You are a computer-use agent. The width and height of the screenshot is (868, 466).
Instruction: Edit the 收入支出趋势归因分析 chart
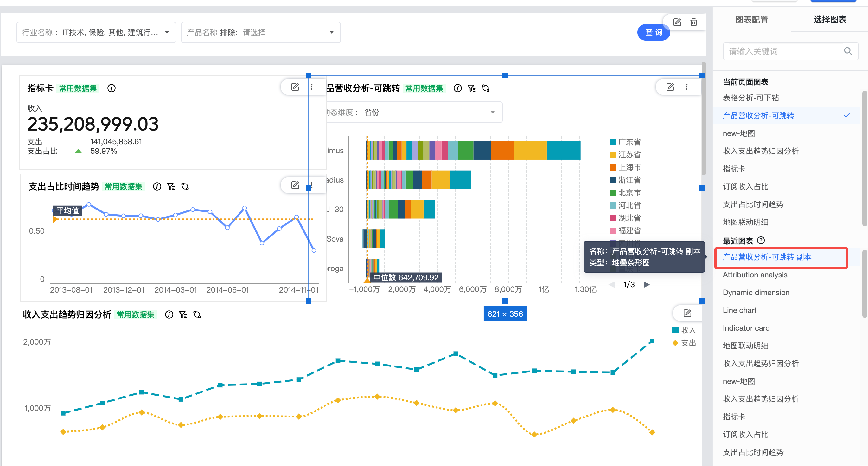click(x=687, y=313)
